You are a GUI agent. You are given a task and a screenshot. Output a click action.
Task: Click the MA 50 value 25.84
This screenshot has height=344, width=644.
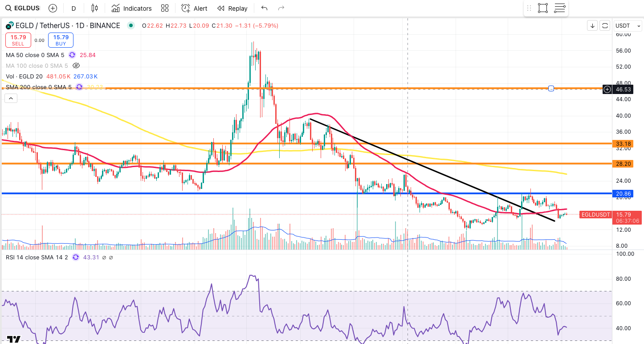click(87, 55)
